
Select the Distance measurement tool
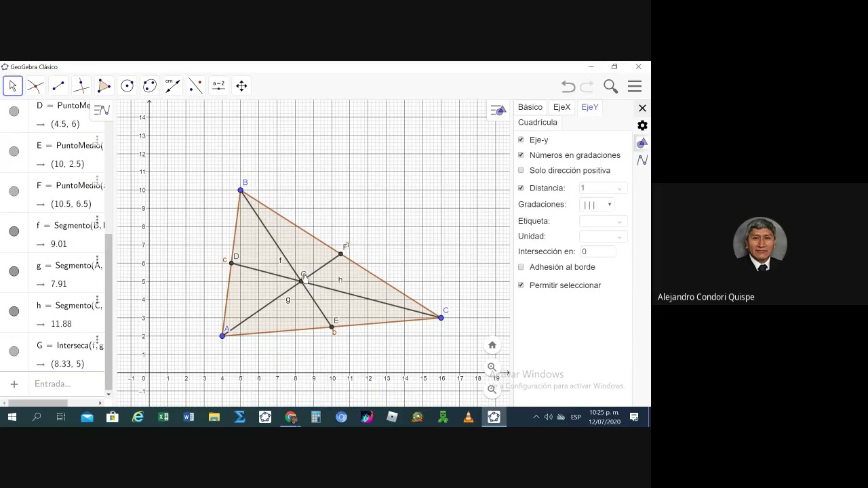172,86
